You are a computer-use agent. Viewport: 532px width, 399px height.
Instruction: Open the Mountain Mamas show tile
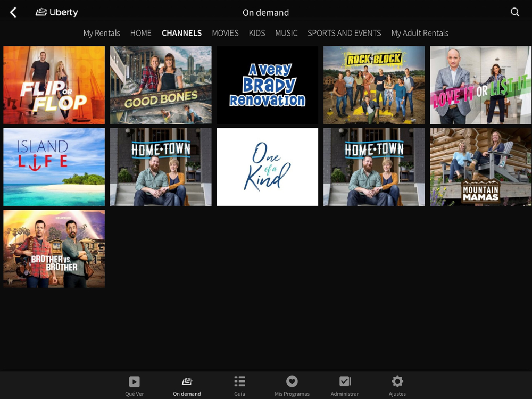[481, 167]
